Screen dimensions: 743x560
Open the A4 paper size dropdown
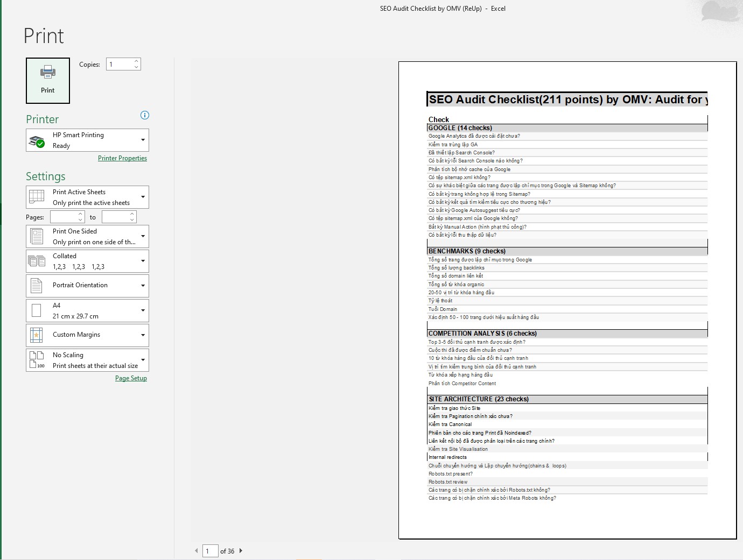(143, 310)
